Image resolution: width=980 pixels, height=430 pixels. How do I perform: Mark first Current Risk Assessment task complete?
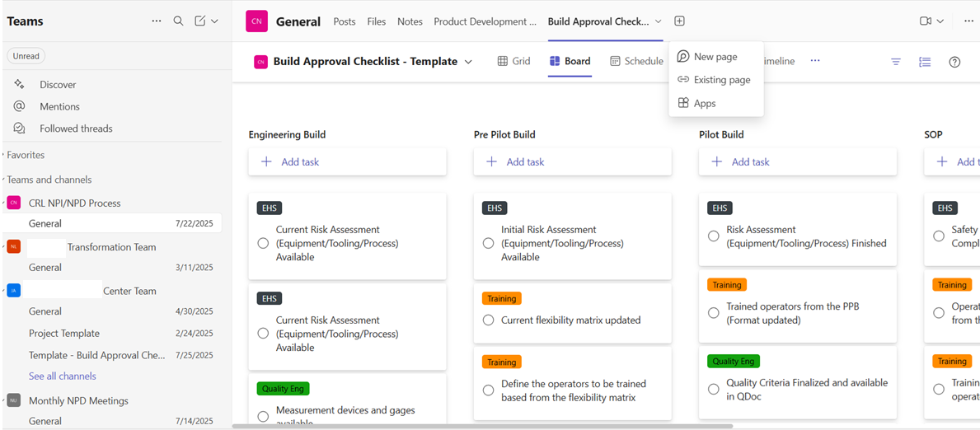tap(263, 243)
